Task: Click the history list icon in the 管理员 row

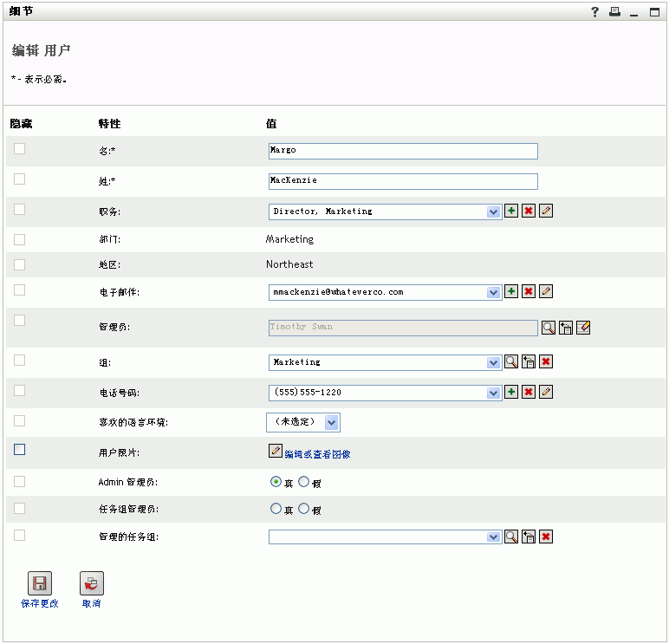Action: pyautogui.click(x=566, y=328)
